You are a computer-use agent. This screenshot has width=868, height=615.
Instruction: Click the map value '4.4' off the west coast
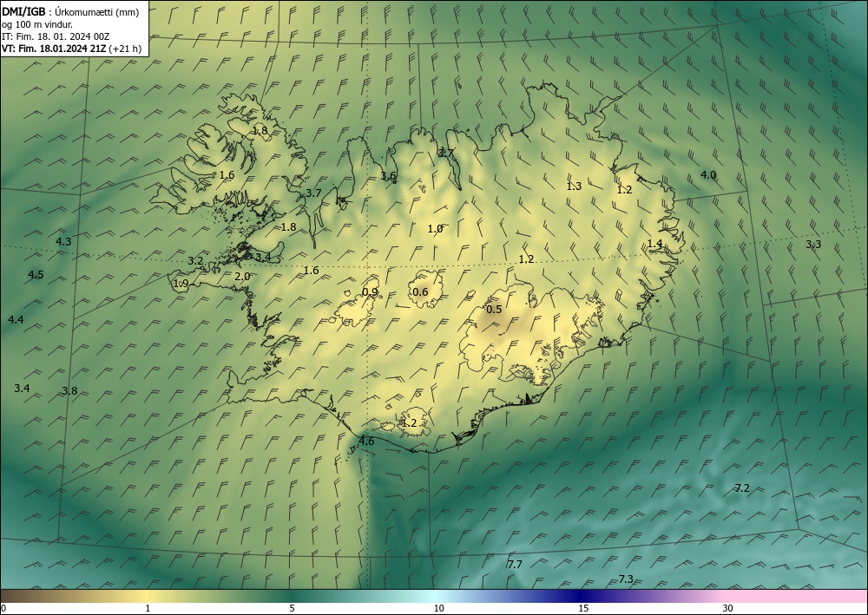click(16, 320)
